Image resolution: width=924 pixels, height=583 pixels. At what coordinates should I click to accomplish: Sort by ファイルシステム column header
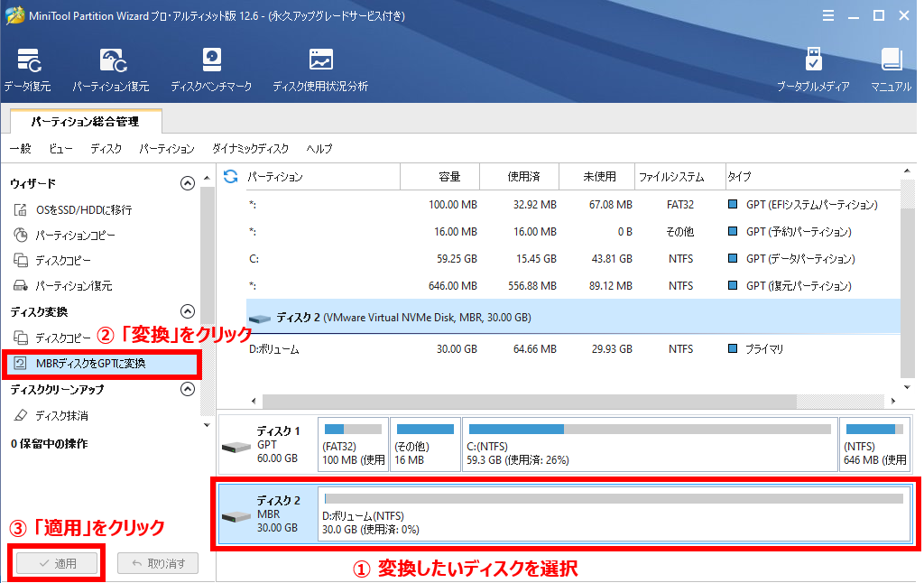680,176
